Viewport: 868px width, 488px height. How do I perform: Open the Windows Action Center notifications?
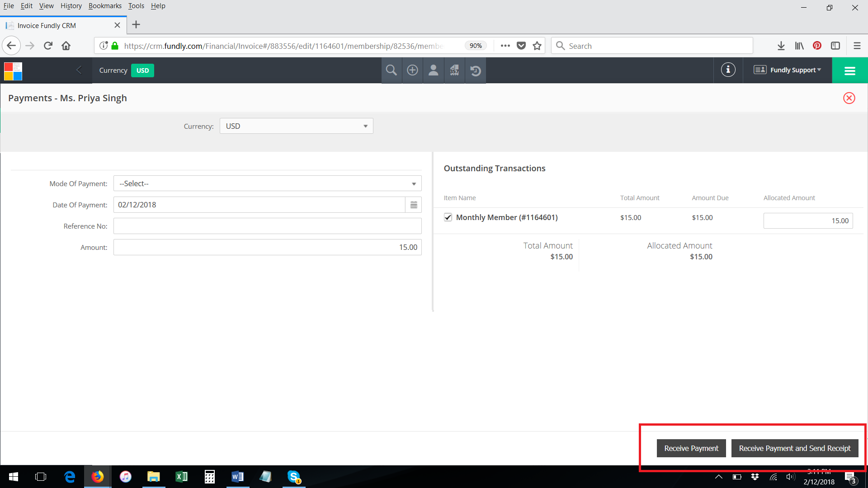(x=850, y=478)
